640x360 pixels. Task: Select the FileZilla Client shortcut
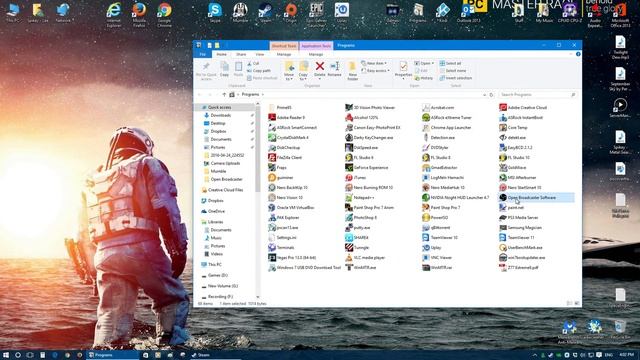click(285, 158)
